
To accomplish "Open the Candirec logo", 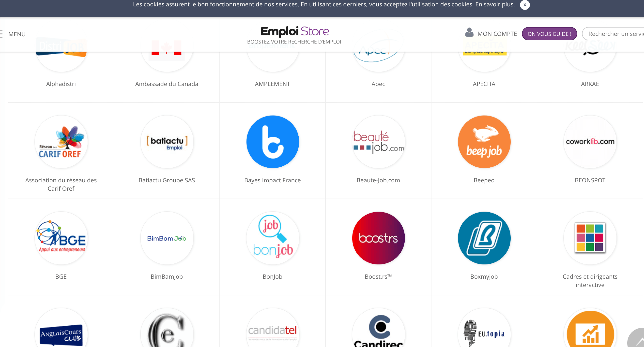I will pos(378,328).
